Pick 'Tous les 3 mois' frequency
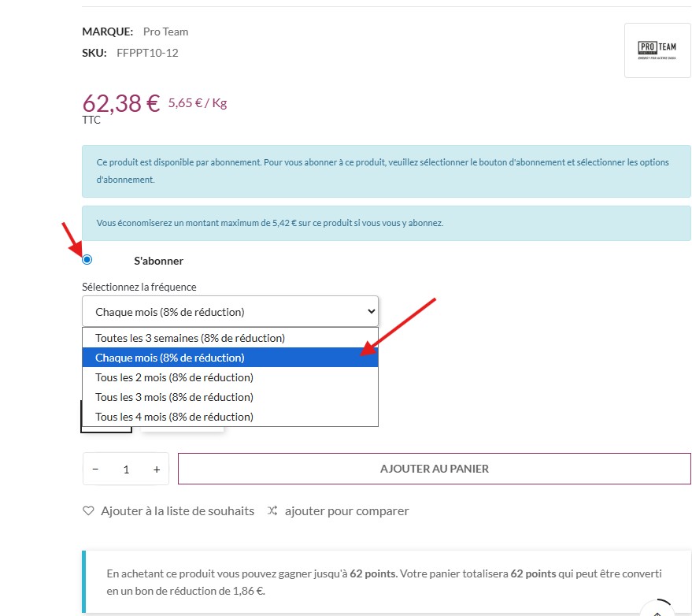 point(174,397)
